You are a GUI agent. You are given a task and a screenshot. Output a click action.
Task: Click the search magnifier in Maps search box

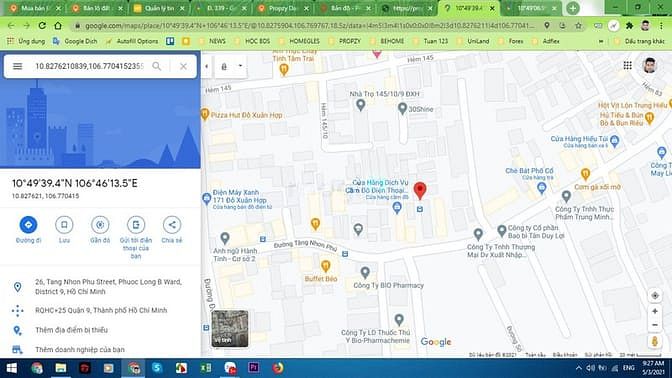(x=157, y=66)
